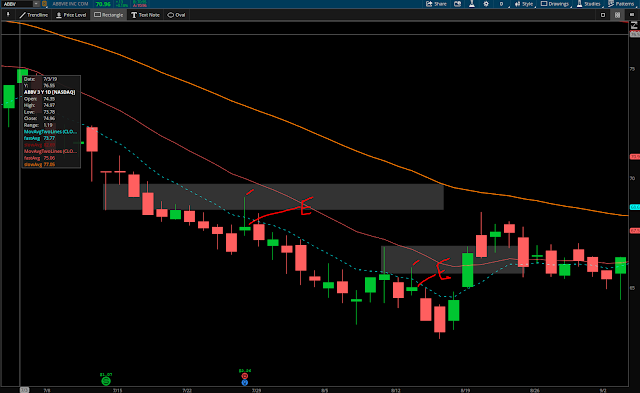Screen dimensions: 640x393
Task: Open the Patterns menu
Action: [x=621, y=4]
